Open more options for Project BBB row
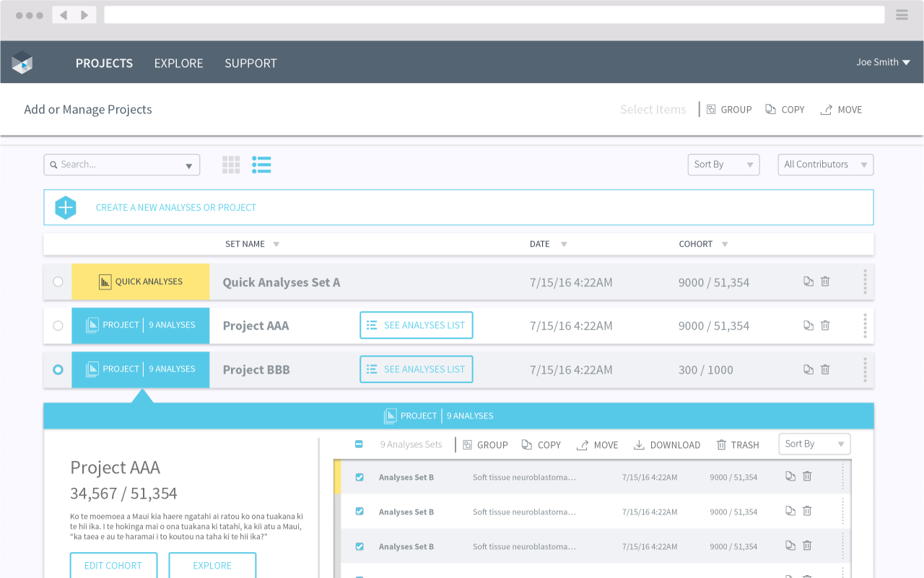The image size is (924, 578). (x=865, y=369)
